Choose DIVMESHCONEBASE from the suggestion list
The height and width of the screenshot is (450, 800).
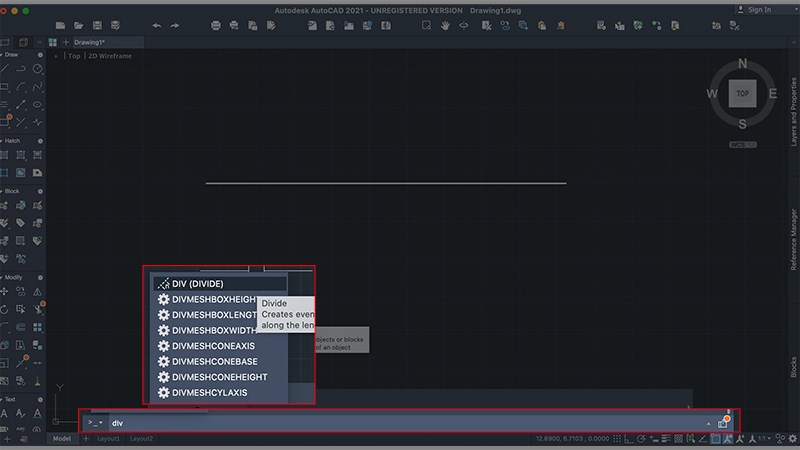coord(214,361)
